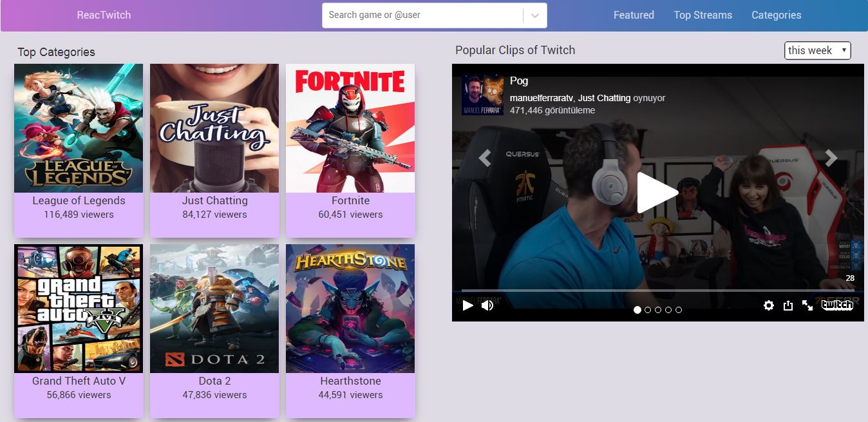The width and height of the screenshot is (868, 422).
Task: Open the player settings gear icon
Action: coord(768,305)
